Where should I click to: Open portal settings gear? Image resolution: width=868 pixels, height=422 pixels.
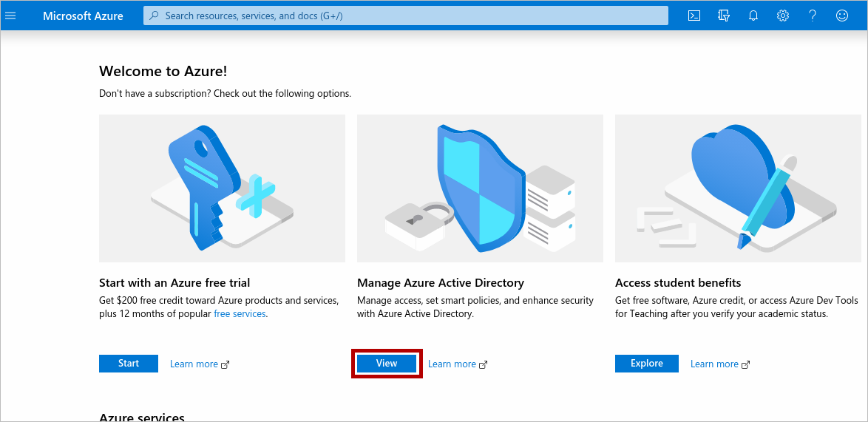point(783,16)
